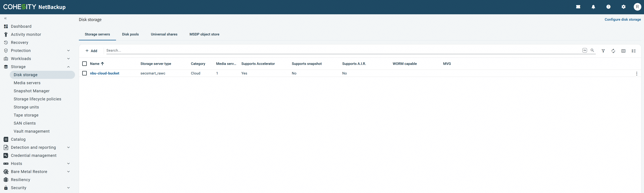Open actions menu for nbu-cloud-bucket
Viewport: 644px width, 193px height.
point(636,73)
